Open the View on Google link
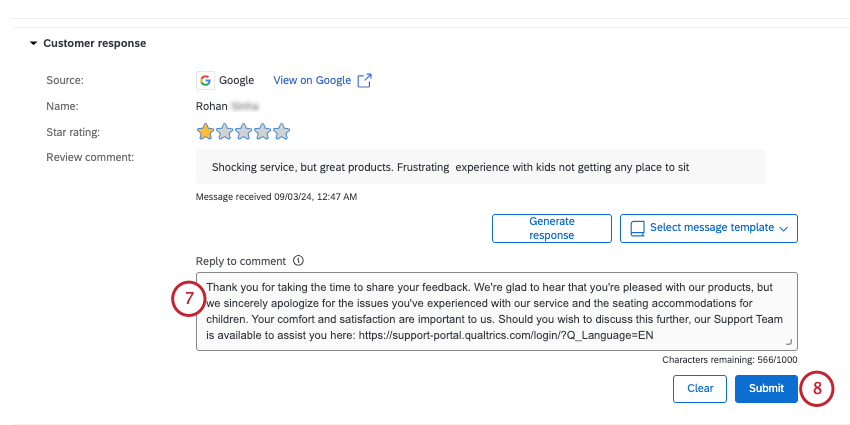 pos(314,80)
